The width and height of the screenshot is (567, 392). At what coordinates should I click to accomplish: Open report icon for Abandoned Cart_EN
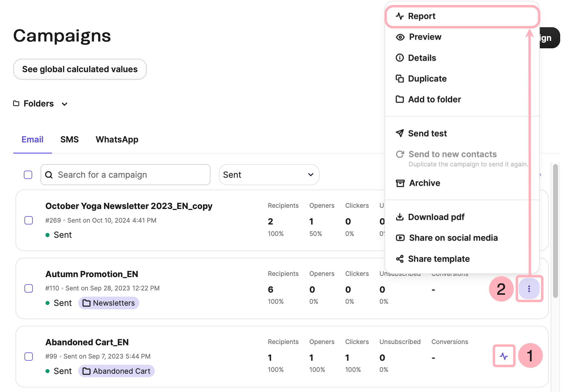click(x=504, y=356)
